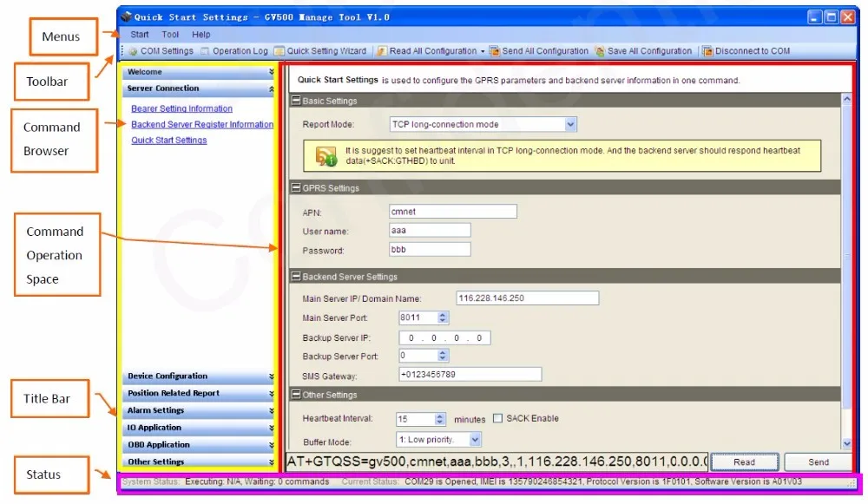868x504 pixels.
Task: Open the Tool menu
Action: [170, 35]
